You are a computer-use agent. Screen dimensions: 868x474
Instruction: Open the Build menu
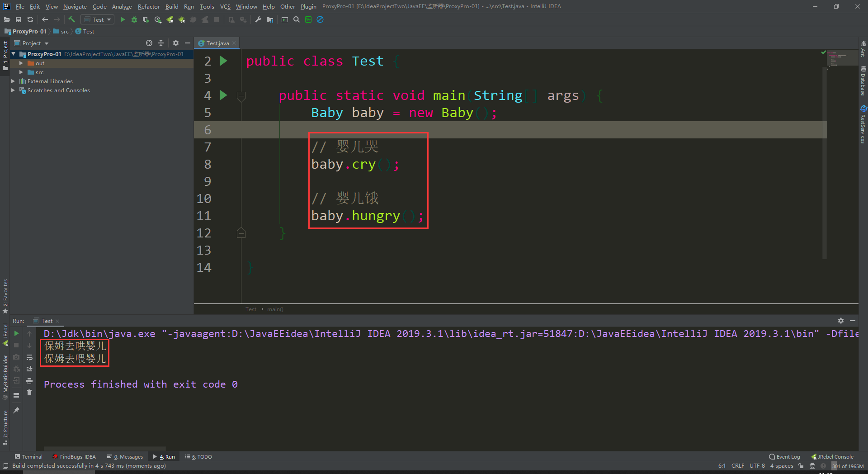(x=172, y=6)
